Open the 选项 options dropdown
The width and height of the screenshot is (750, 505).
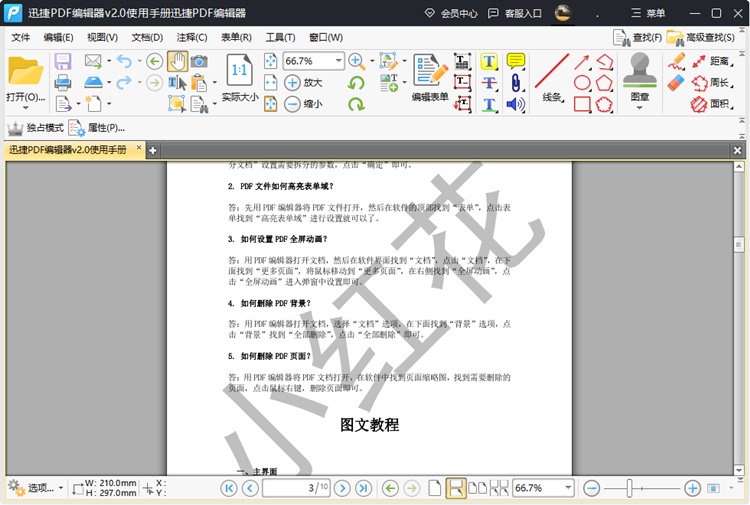click(x=35, y=488)
